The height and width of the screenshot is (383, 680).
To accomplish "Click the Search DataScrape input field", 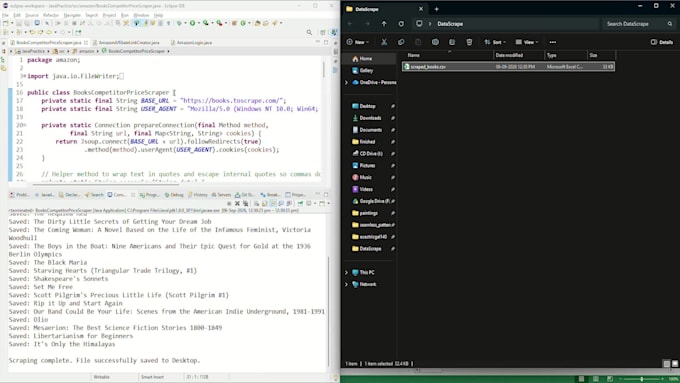I will click(x=639, y=24).
